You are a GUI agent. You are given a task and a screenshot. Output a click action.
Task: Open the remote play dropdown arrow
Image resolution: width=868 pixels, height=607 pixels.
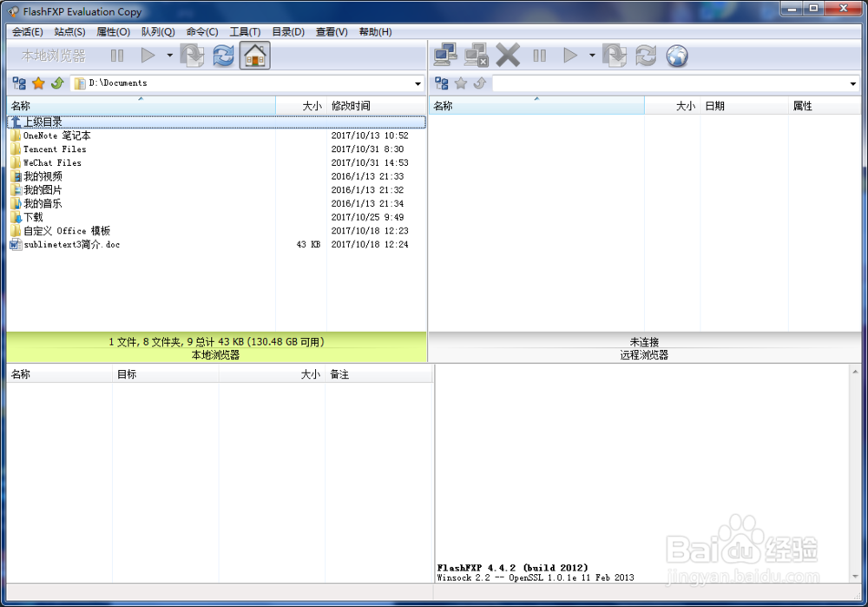(592, 56)
